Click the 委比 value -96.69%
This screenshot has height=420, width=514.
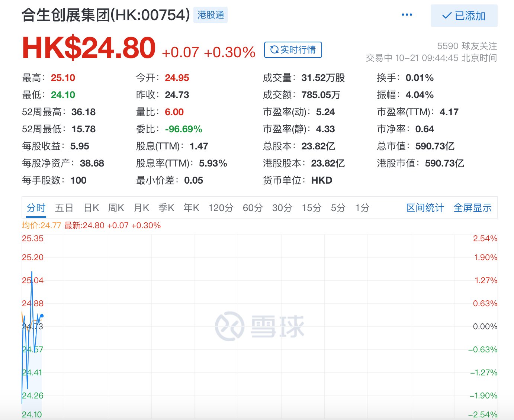tap(184, 129)
